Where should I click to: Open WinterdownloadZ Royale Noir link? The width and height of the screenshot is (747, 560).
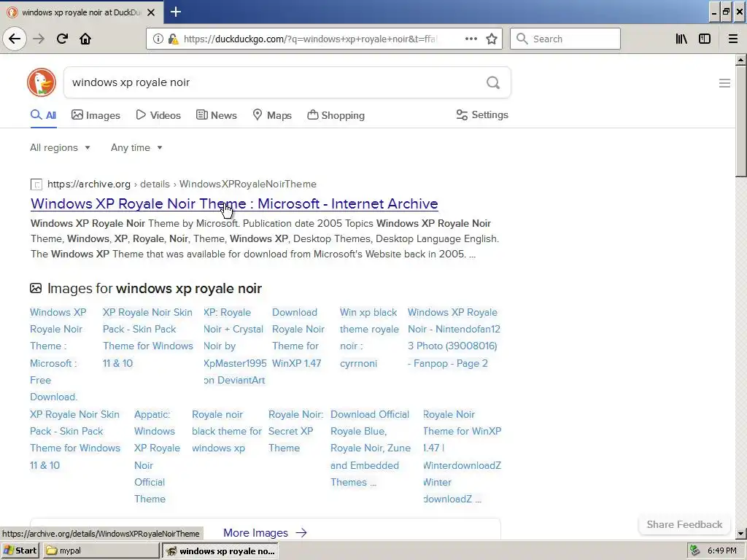click(462, 456)
